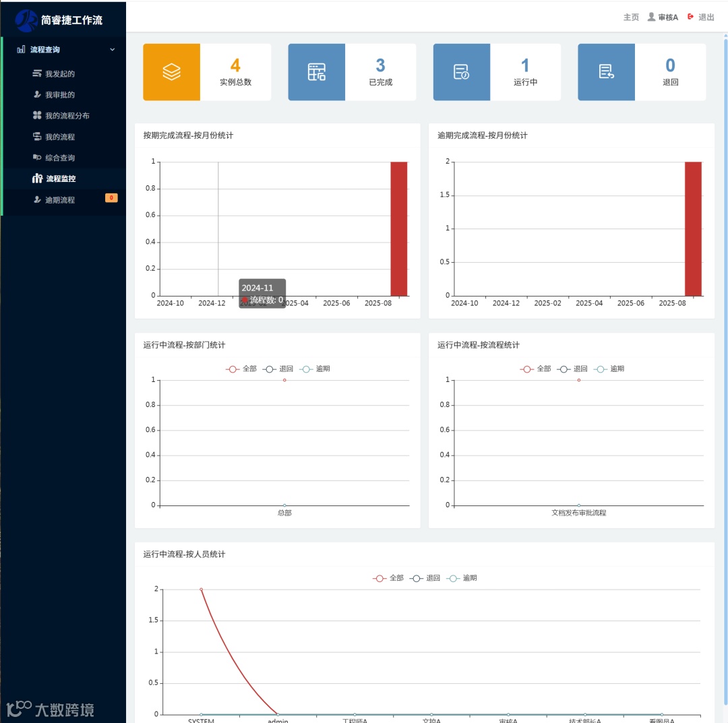
Task: Click 退出 to log out
Action: pos(706,17)
